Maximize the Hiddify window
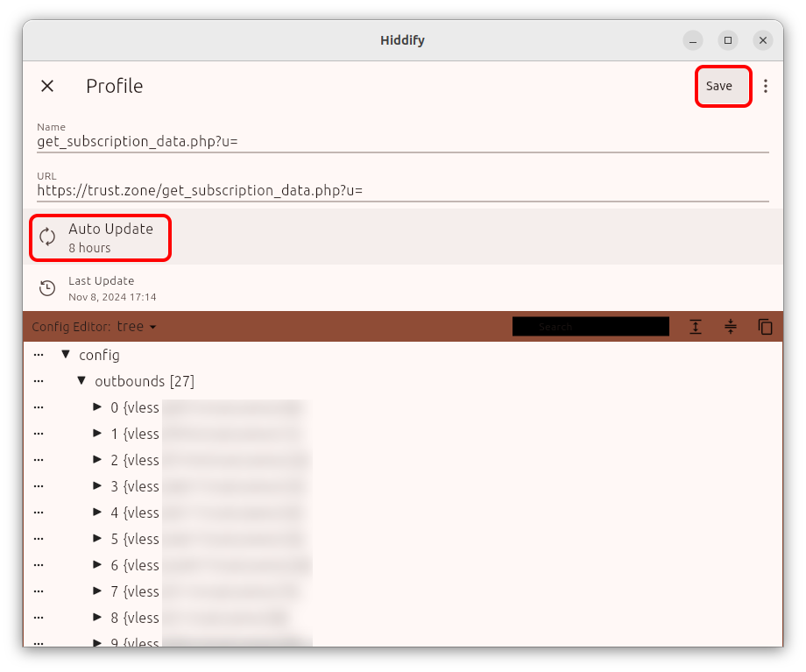This screenshot has height=672, width=806. (728, 40)
